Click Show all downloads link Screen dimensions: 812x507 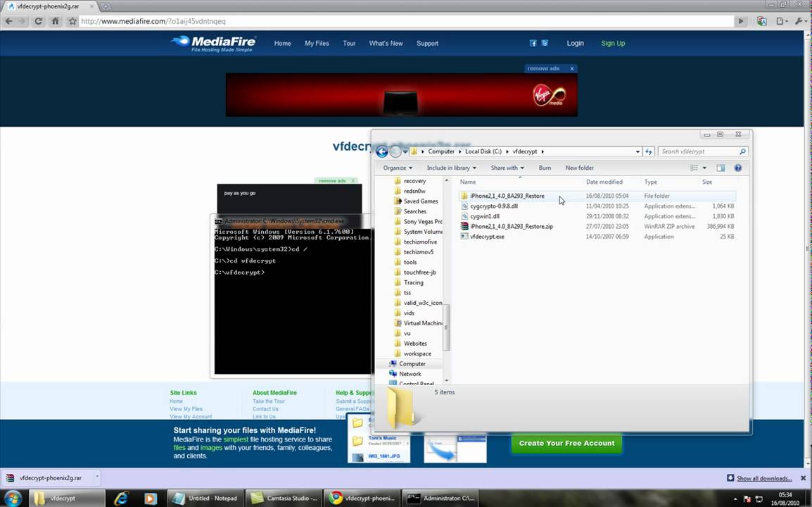[764, 478]
